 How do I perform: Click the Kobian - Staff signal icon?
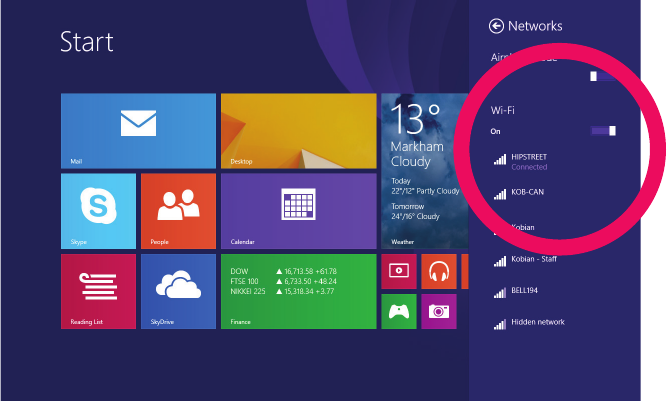pos(500,261)
